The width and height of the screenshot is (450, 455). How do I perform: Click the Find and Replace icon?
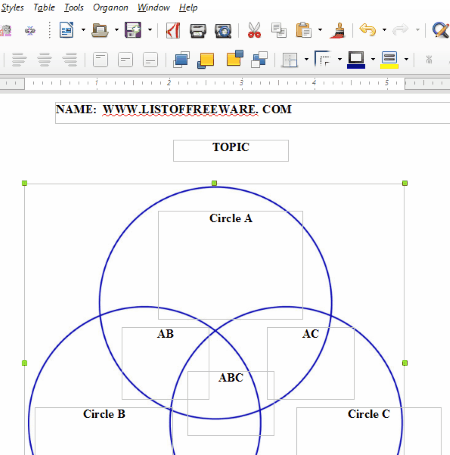point(441,30)
